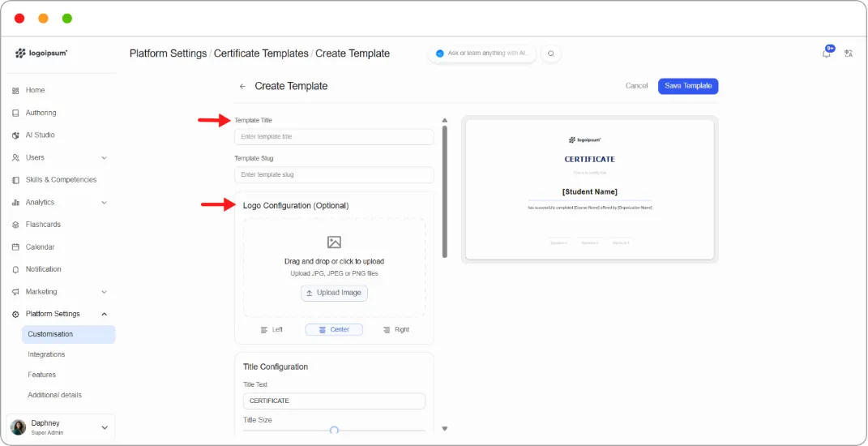Screen dimensions: 868x446
Task: Open the Daphney account dropdown chevron
Action: click(x=104, y=427)
